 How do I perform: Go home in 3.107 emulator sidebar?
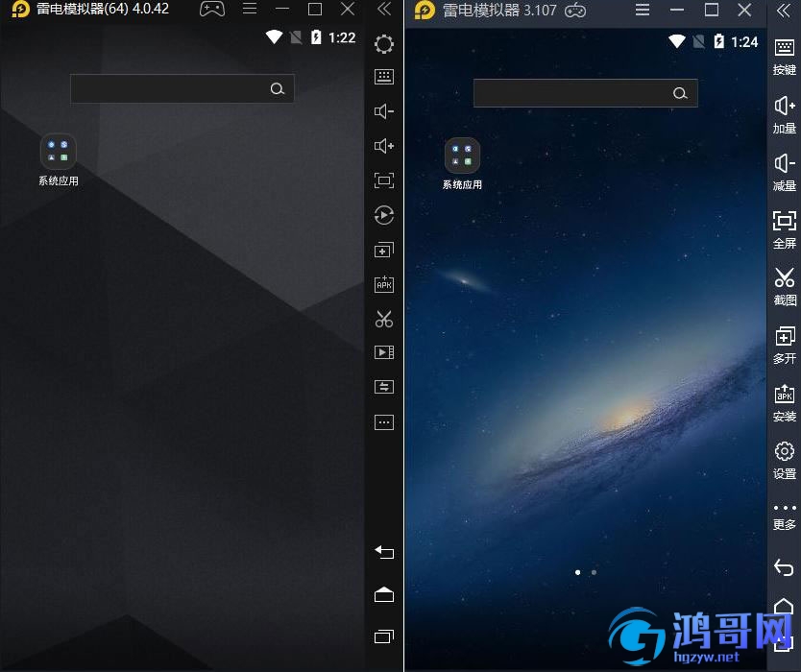pyautogui.click(x=784, y=606)
